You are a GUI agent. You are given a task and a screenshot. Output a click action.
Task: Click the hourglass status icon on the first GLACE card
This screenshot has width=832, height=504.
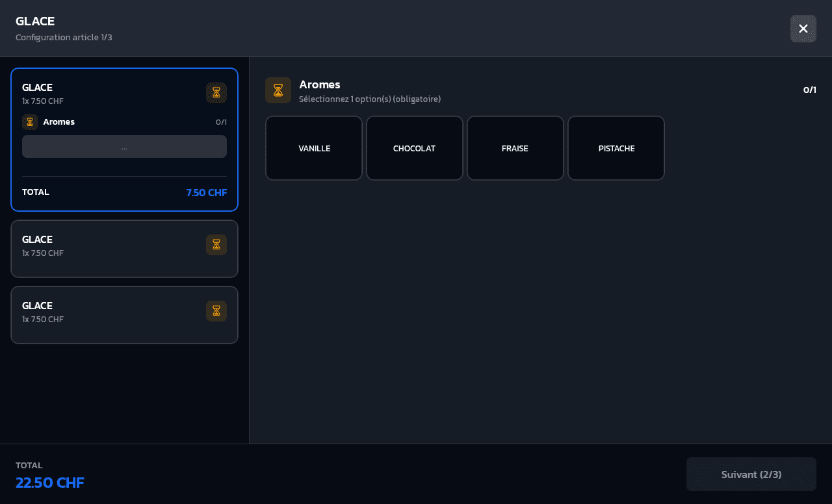point(216,93)
